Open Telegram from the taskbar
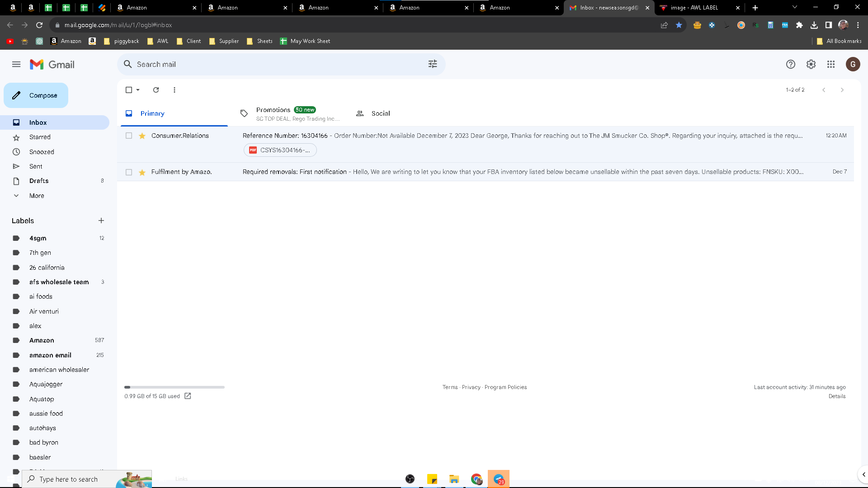Viewport: 868px width, 488px height. [x=499, y=479]
